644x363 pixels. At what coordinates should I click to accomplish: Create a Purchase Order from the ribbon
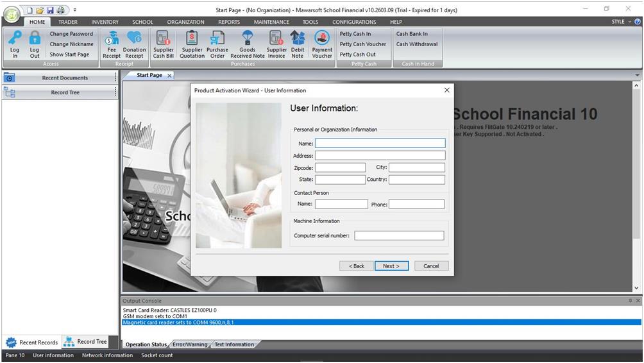217,44
